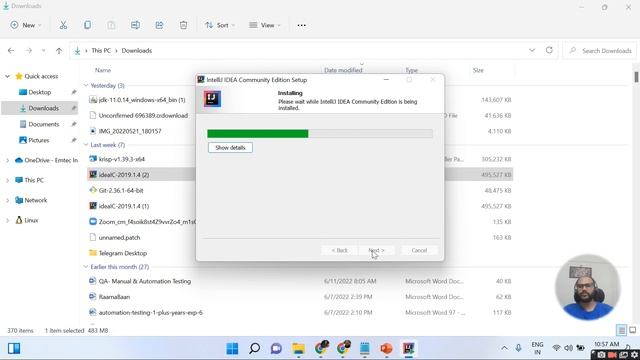Click the Cut icon in Explorer toolbar
This screenshot has width=640, height=360.
pos(63,25)
